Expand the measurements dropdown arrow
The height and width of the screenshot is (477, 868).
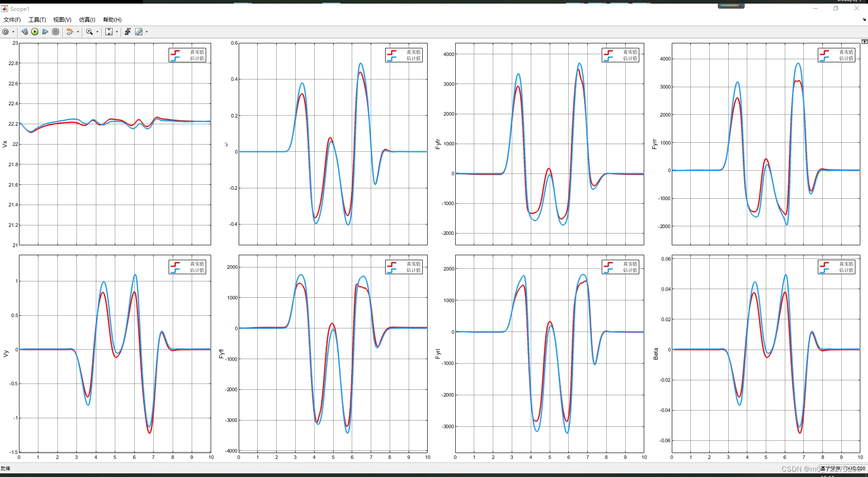[x=146, y=32]
